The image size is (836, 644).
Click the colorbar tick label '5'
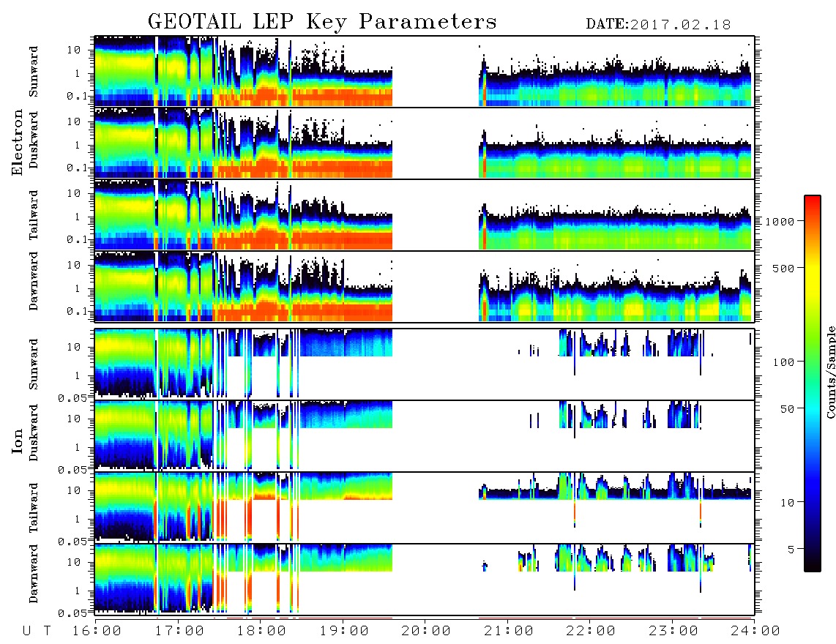(x=791, y=550)
